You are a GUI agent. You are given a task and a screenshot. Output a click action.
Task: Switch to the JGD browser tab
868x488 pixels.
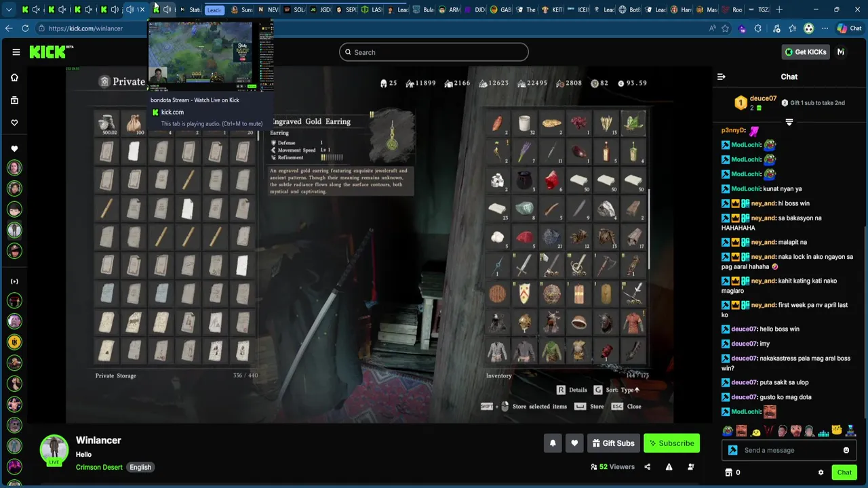321,9
